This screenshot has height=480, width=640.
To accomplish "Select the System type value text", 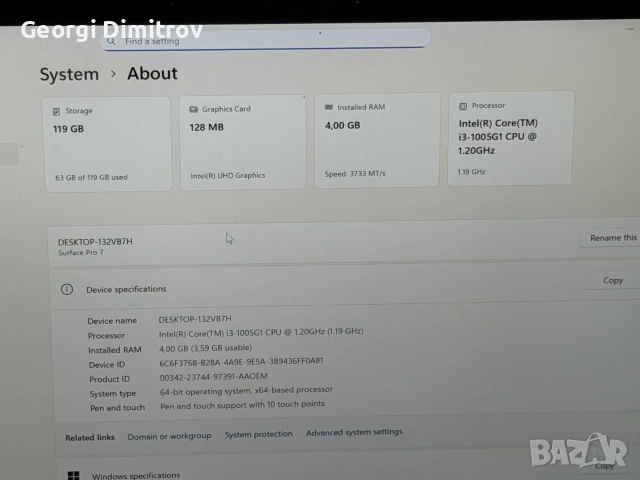I will [x=246, y=391].
